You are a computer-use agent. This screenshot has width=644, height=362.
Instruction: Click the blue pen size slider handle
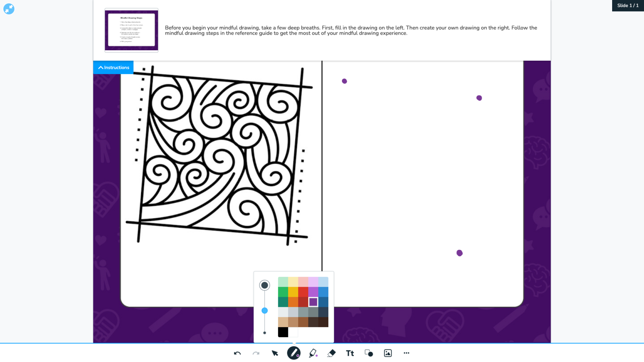[x=265, y=310]
